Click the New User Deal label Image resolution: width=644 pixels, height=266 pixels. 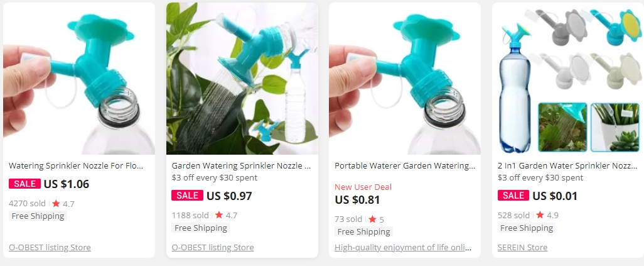(x=363, y=187)
